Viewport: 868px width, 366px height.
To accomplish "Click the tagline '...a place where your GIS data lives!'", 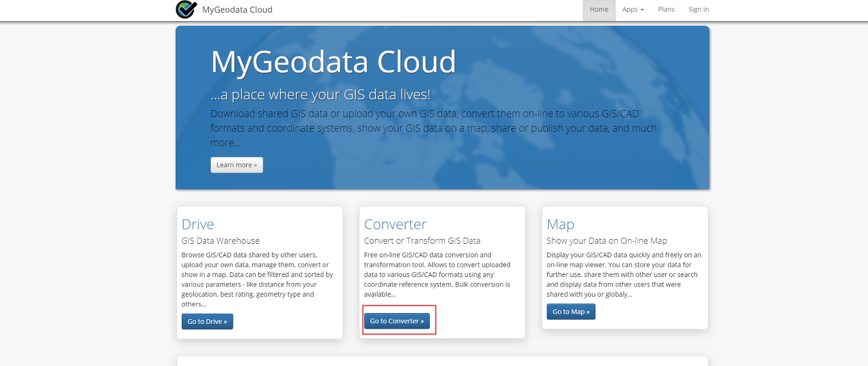I will [321, 94].
